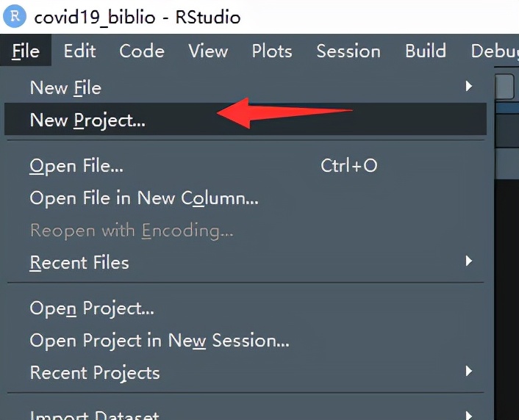Click the RStudio logo in title bar
Viewport: 519px width, 420px height.
pyautogui.click(x=15, y=15)
